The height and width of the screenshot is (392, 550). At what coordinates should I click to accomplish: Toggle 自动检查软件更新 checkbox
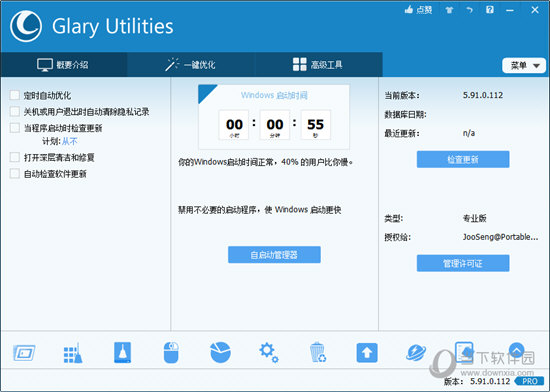pyautogui.click(x=15, y=174)
